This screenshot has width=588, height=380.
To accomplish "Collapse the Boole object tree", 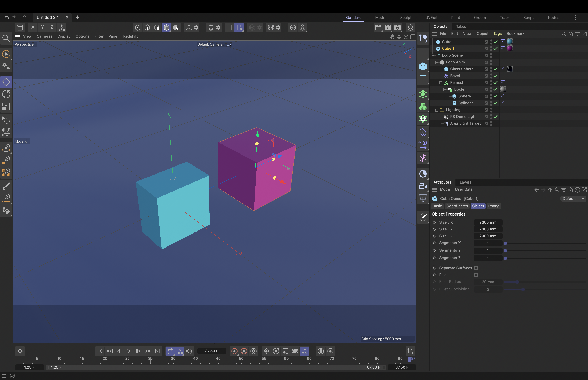I will click(445, 90).
